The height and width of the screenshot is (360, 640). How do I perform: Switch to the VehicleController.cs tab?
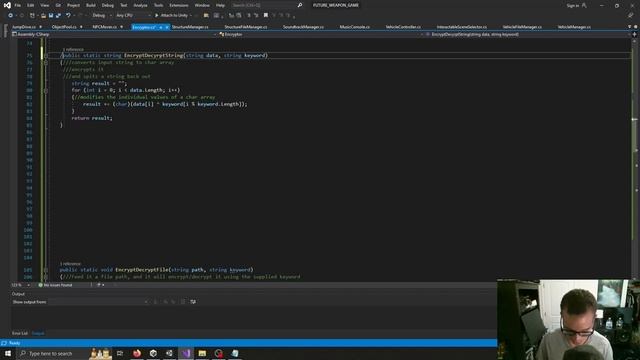tap(403, 27)
